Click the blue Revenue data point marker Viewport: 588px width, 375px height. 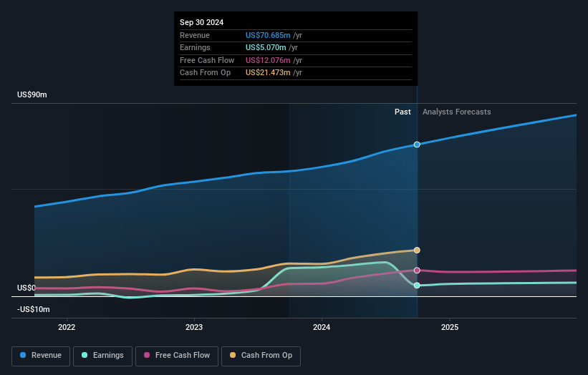417,145
